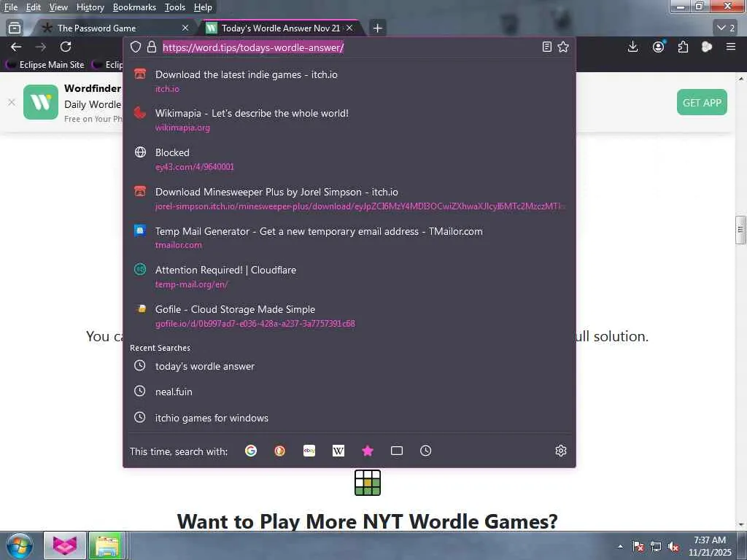Select recent search today's wordle answer

point(349,366)
